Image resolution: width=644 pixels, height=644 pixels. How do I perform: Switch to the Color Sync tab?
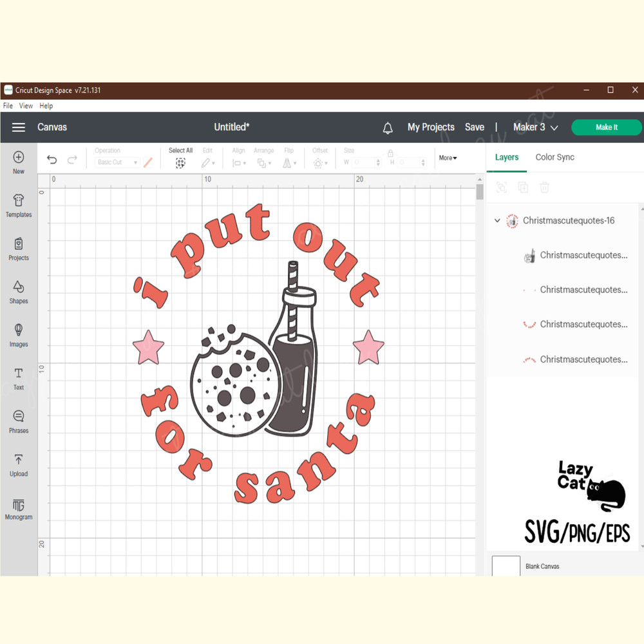point(554,157)
